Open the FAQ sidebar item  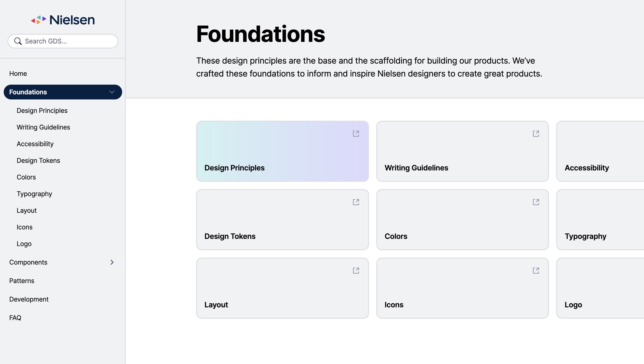[x=15, y=318]
